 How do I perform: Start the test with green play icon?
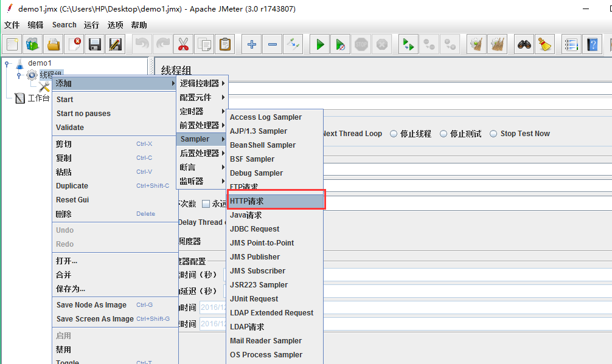pos(319,44)
